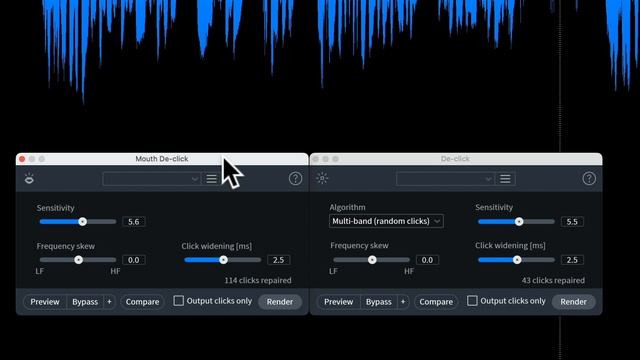Click Compare in the De-click window

point(436,302)
